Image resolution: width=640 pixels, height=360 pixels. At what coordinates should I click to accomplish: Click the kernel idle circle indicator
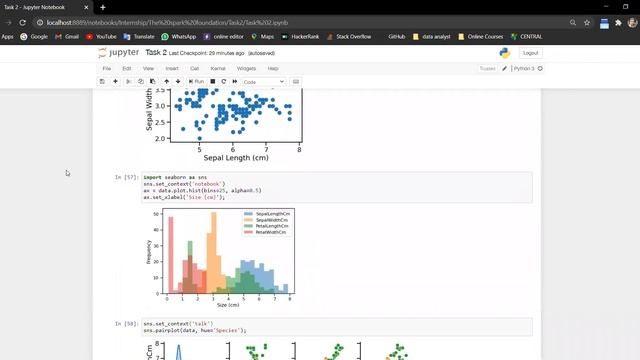point(540,69)
